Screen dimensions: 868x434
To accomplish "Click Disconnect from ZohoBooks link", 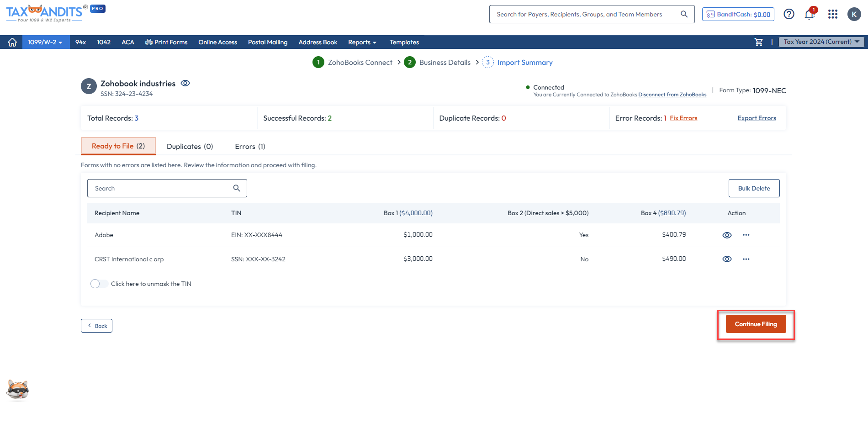I will point(672,95).
